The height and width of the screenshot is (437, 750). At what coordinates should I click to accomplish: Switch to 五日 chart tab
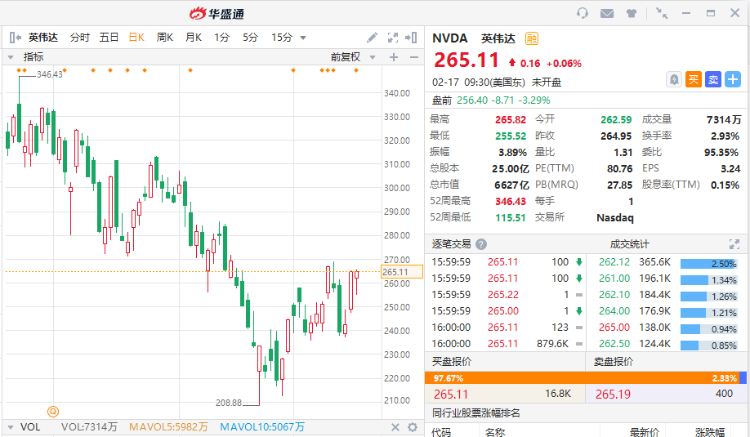click(x=109, y=37)
